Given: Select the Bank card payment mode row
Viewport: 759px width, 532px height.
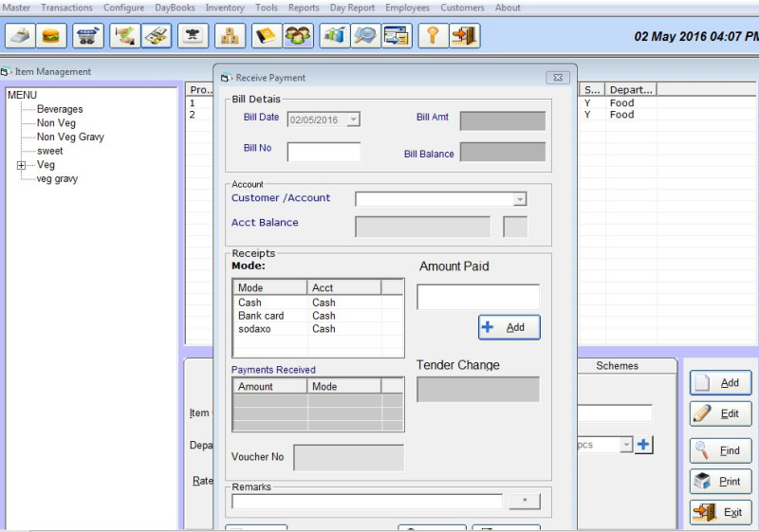Looking at the screenshot, I should [x=318, y=316].
